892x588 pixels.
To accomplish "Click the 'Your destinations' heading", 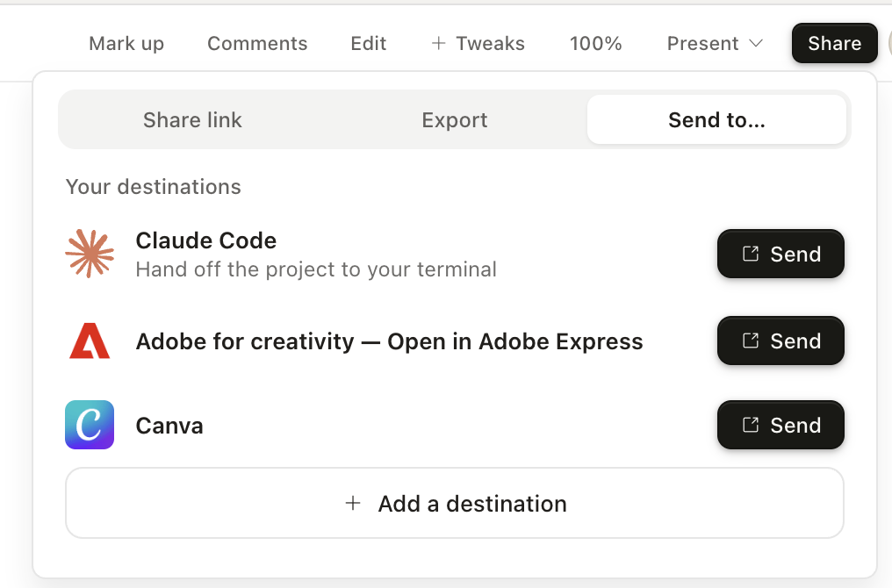I will (x=153, y=187).
